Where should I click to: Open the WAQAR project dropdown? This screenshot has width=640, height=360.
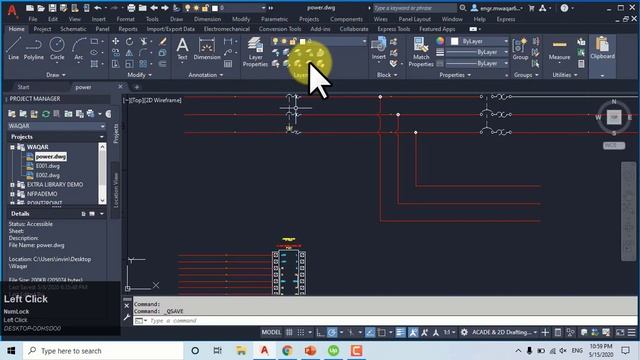[x=56, y=126]
